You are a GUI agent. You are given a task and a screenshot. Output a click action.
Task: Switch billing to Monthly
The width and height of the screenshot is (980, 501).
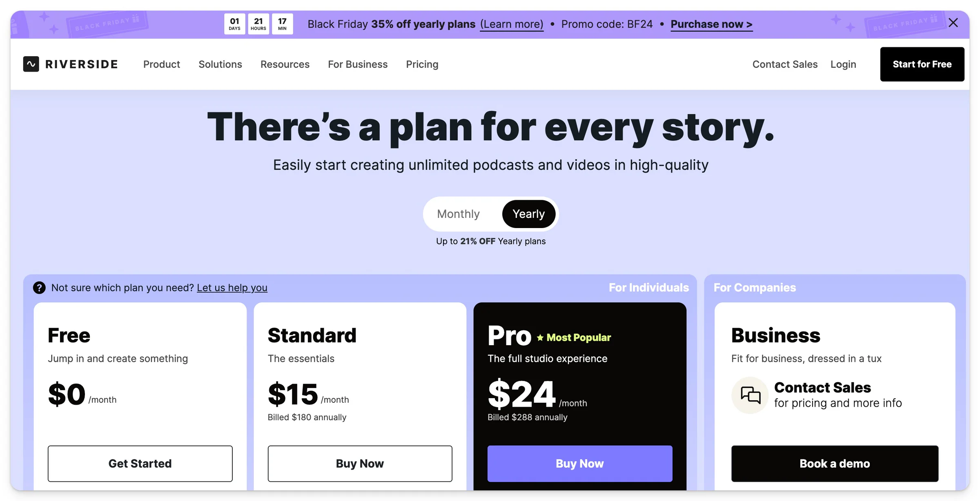[458, 214]
